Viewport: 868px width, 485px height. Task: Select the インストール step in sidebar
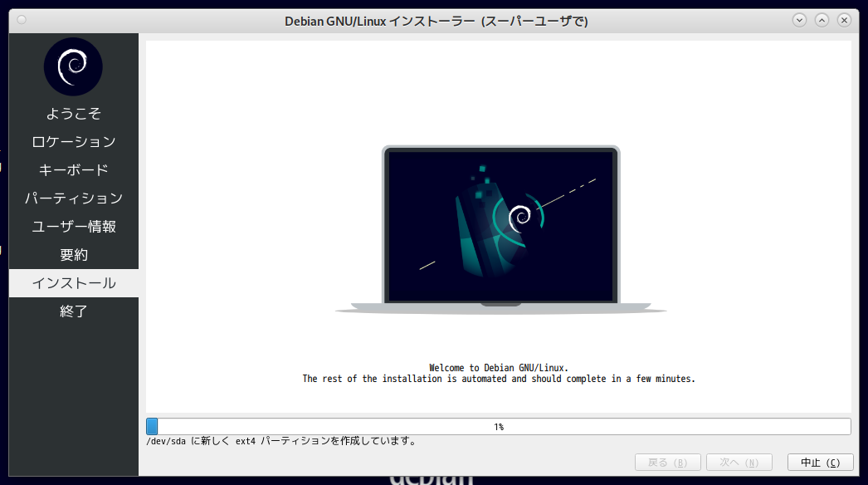point(74,283)
